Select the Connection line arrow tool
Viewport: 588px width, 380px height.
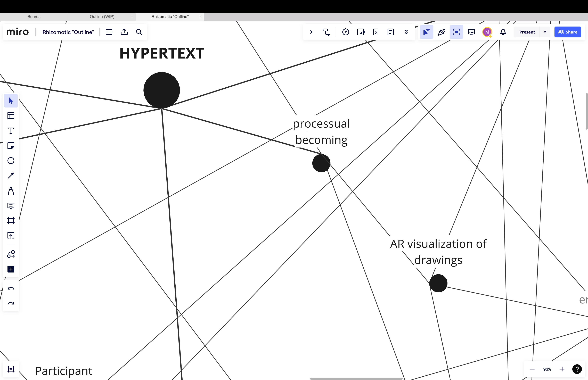[11, 176]
